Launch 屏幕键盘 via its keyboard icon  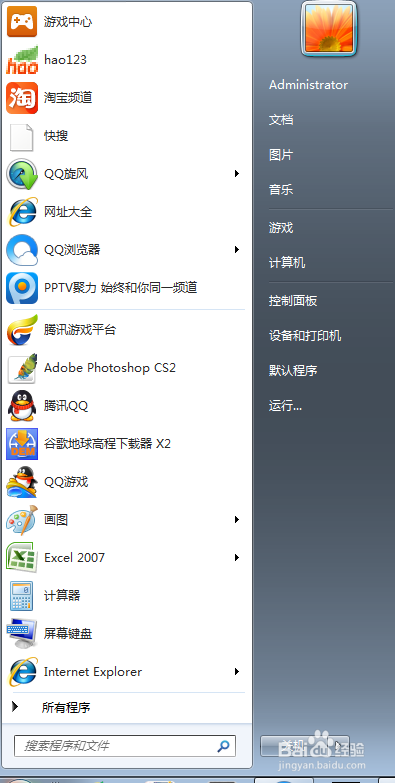(22, 634)
